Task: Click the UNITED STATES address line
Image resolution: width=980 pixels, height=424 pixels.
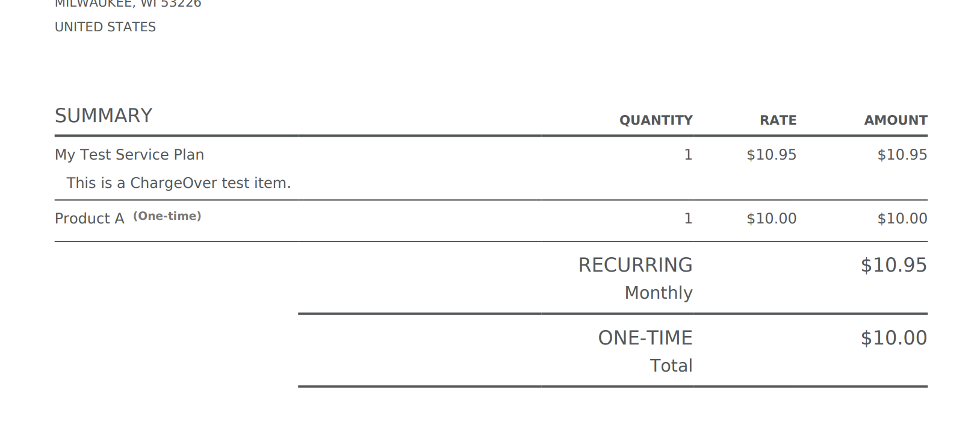Action: (x=105, y=27)
